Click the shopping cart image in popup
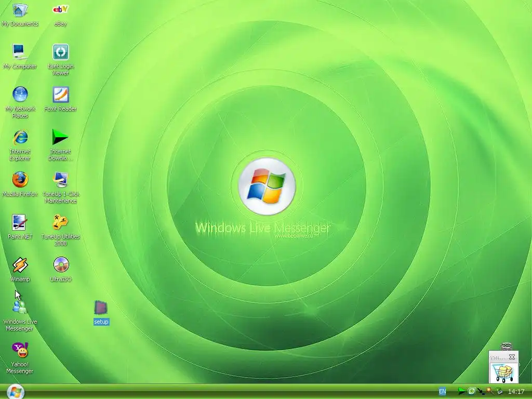 [x=503, y=373]
